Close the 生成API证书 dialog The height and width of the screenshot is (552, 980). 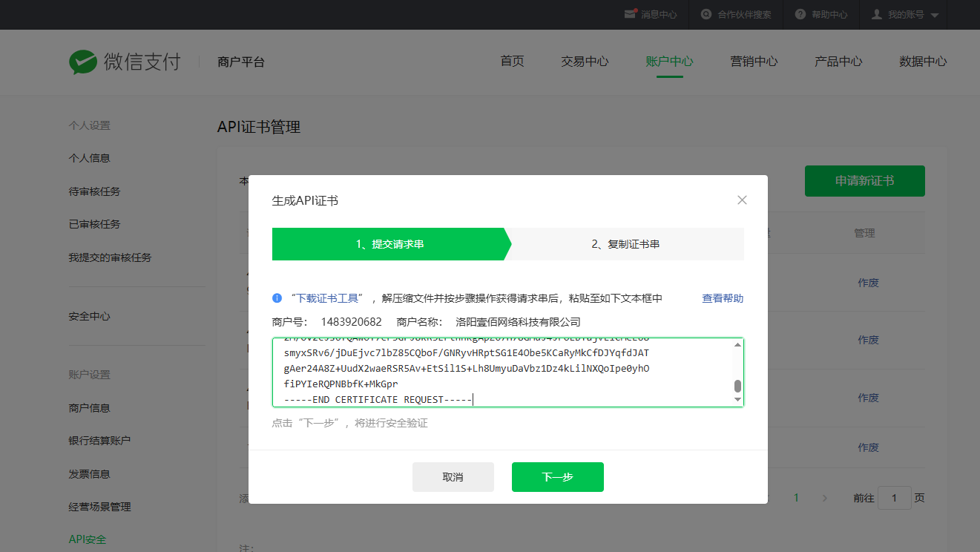[x=742, y=200]
